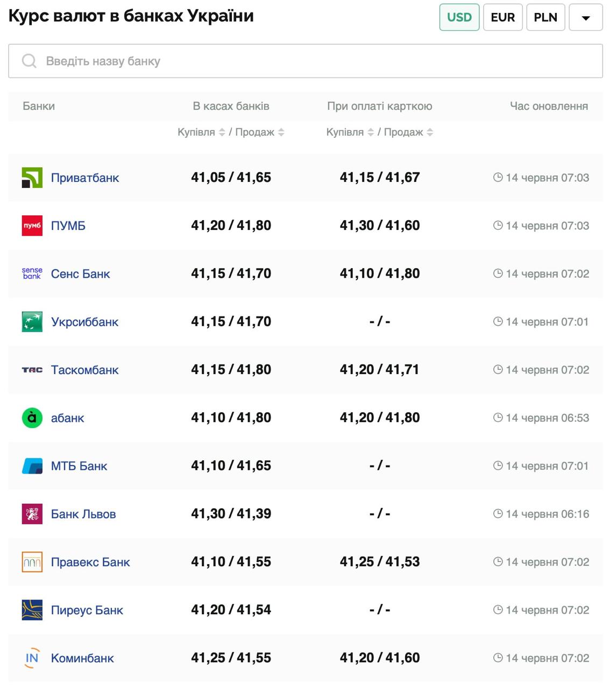Click the green Укрсиббанк logo icon
The height and width of the screenshot is (689, 616).
pos(32,322)
